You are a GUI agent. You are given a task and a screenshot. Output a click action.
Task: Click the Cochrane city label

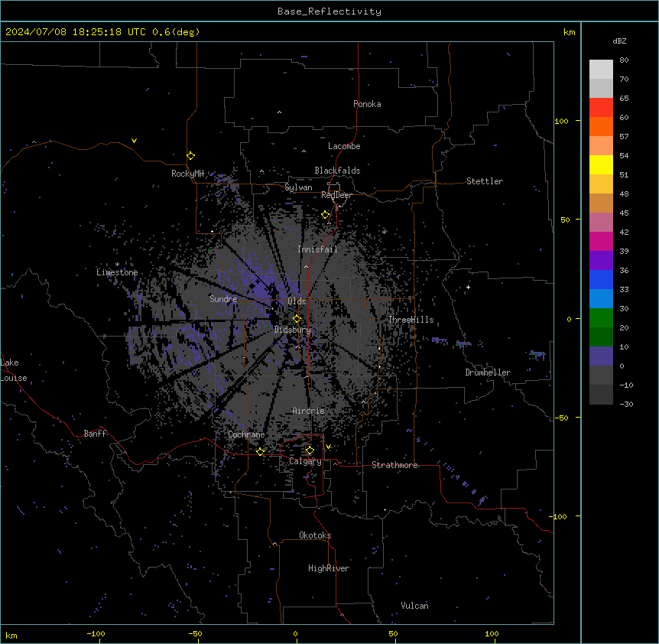246,434
